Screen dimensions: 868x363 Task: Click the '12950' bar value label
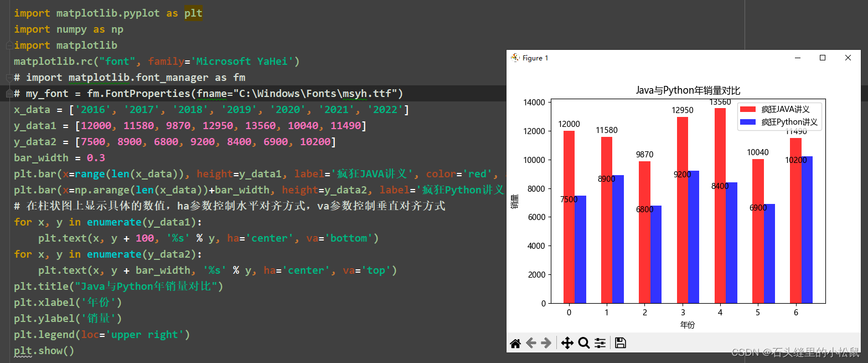coord(683,110)
